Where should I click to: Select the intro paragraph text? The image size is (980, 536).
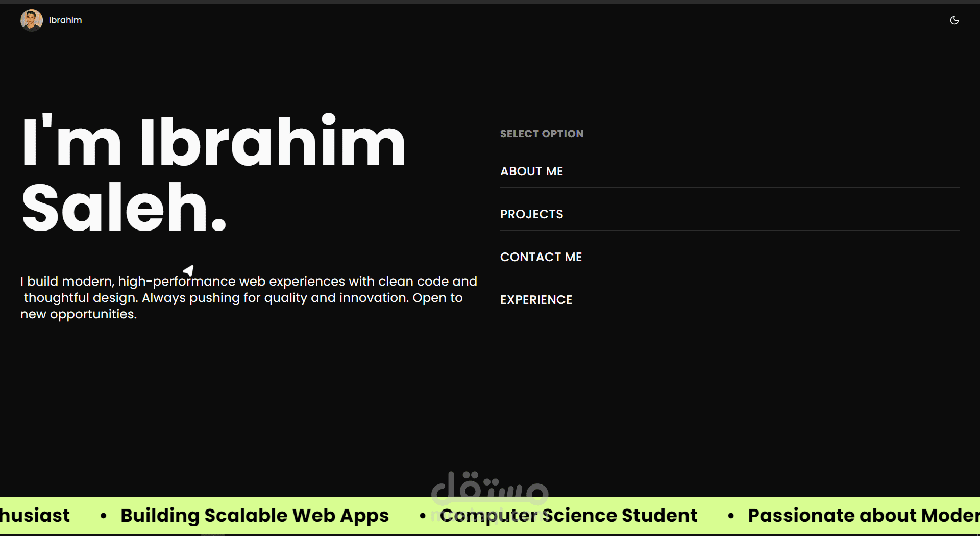(x=249, y=297)
